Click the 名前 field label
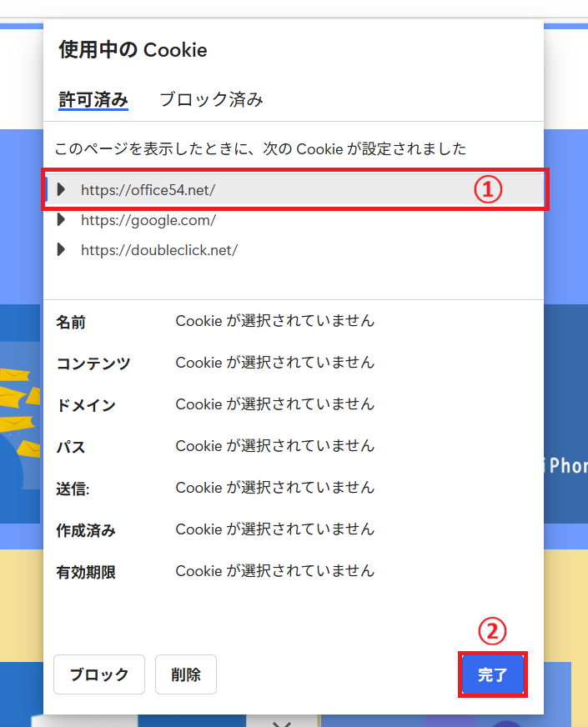The height and width of the screenshot is (727, 588). point(71,322)
